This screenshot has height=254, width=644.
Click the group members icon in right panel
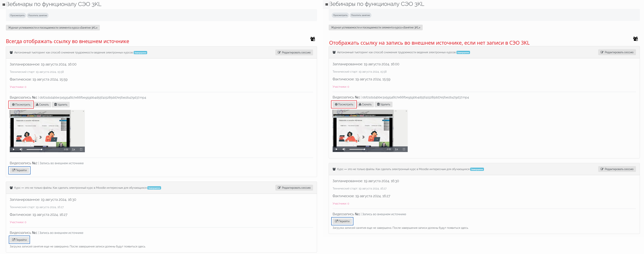coord(635,39)
